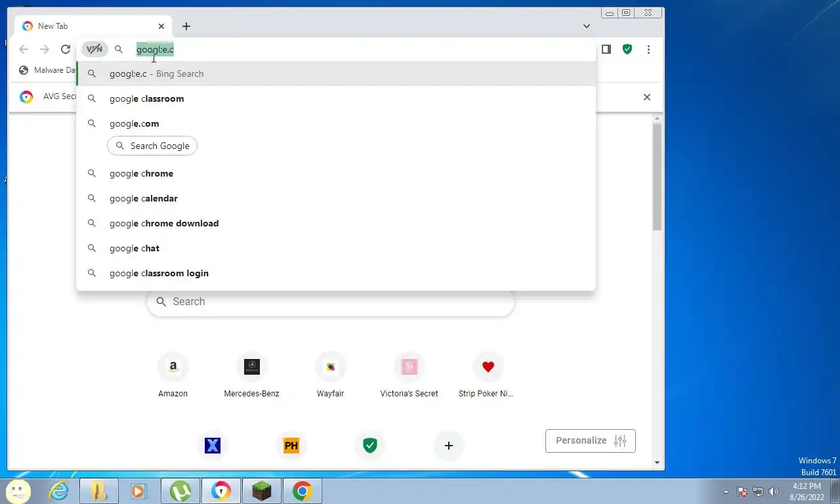Open the Mercedes-Benz shortcut
The image size is (840, 504).
click(252, 375)
